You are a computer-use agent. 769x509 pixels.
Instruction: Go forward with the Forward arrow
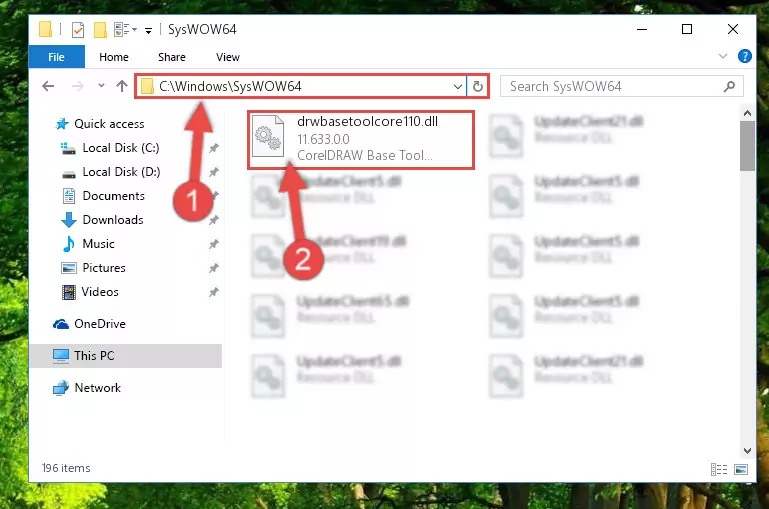click(x=77, y=86)
